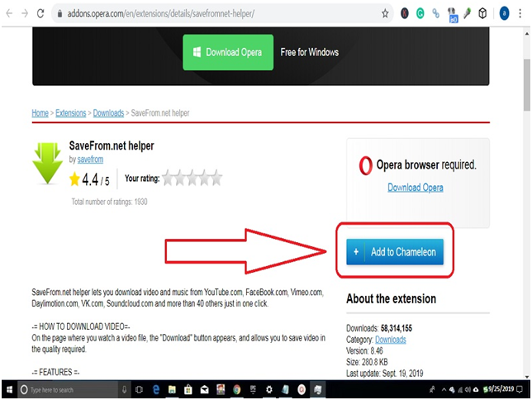Open the Windows Start menu

tap(10, 389)
